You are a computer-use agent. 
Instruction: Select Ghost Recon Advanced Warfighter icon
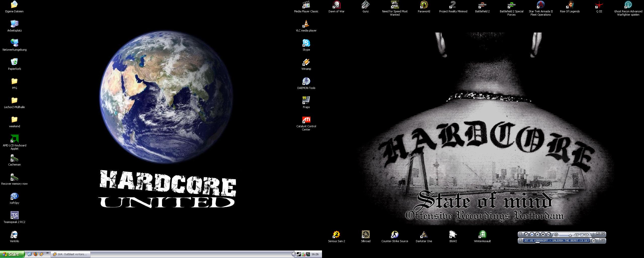tap(628, 8)
